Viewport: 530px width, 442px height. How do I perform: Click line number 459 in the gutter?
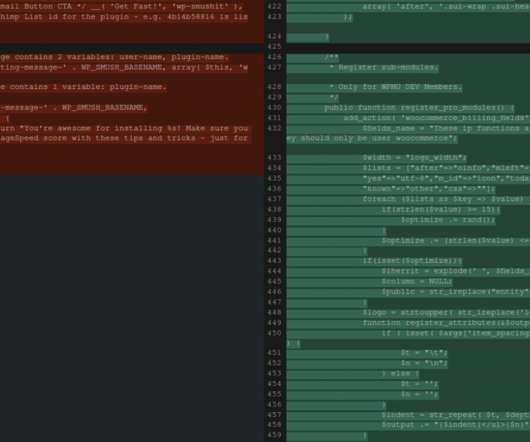click(x=274, y=435)
